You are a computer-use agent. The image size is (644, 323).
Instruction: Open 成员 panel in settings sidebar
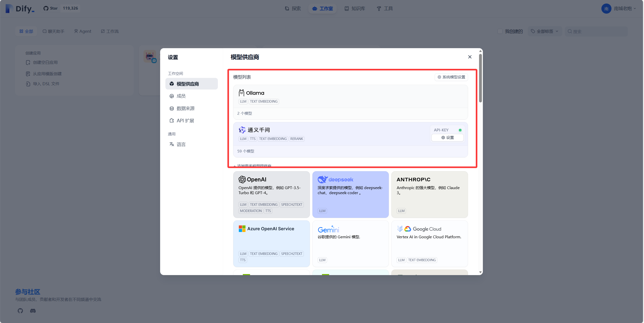click(180, 96)
